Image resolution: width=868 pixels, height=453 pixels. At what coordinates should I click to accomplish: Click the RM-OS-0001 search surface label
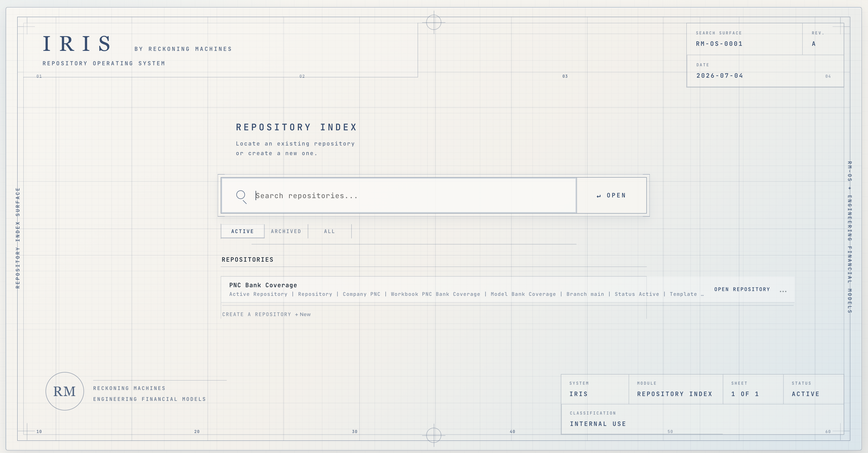point(719,44)
